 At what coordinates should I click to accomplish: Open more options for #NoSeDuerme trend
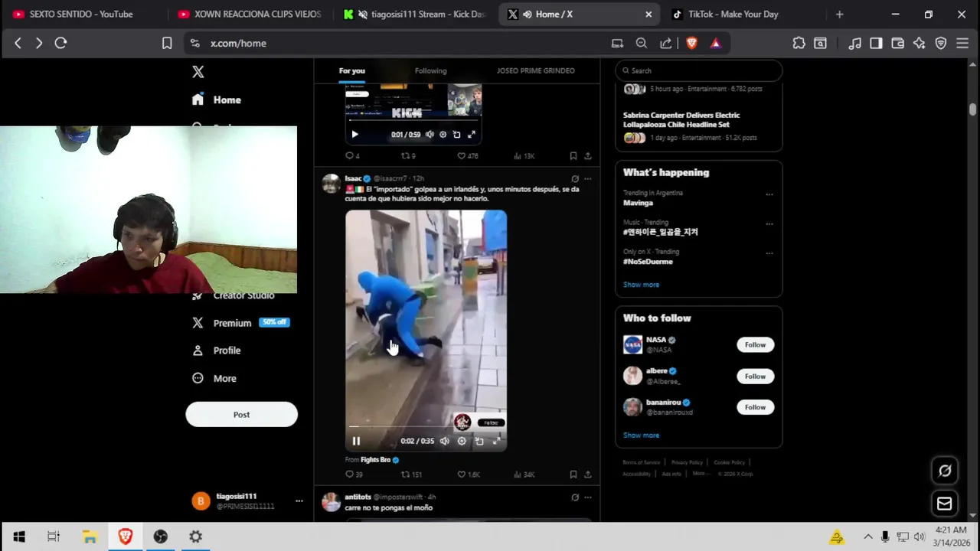coord(769,253)
